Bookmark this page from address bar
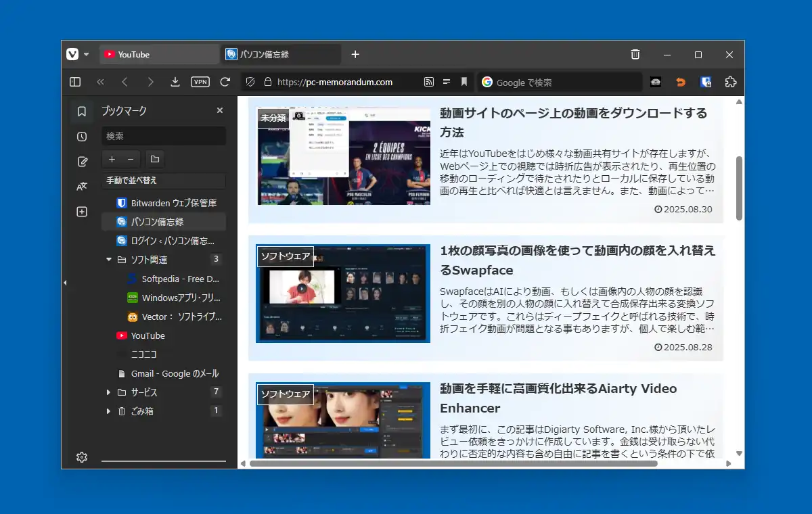This screenshot has width=812, height=514. [464, 82]
